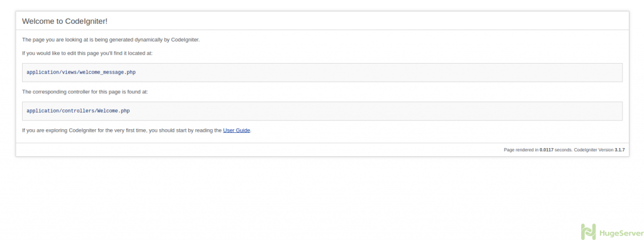
Task: Click the HugeServer watermark text
Action: coord(621,232)
